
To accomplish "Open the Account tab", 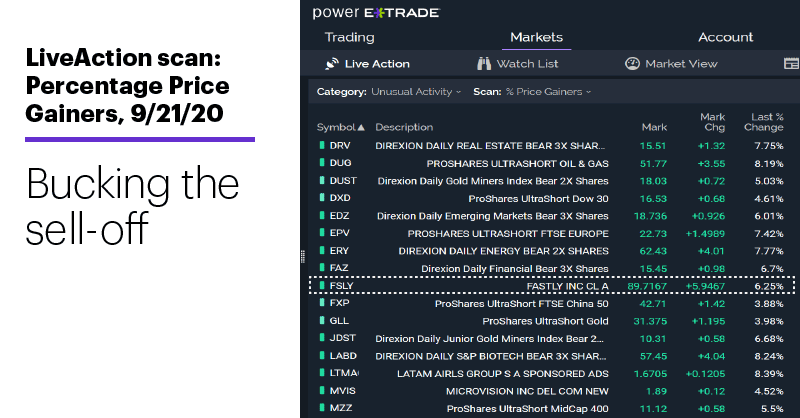I will click(726, 37).
